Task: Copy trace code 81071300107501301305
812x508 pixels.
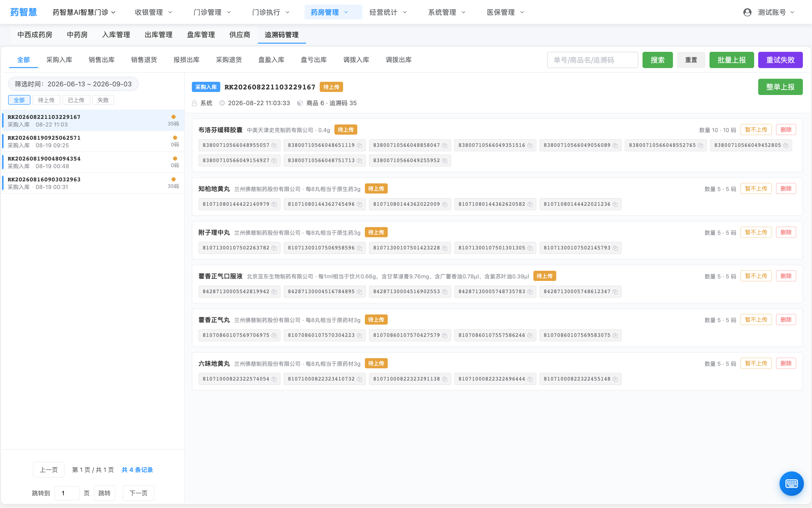Action: tap(530, 248)
